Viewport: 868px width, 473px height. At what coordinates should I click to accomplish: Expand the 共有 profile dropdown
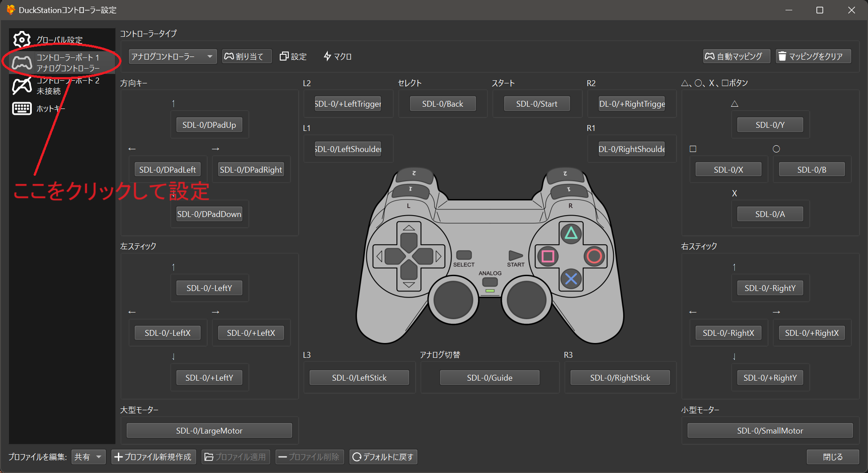[x=88, y=457]
